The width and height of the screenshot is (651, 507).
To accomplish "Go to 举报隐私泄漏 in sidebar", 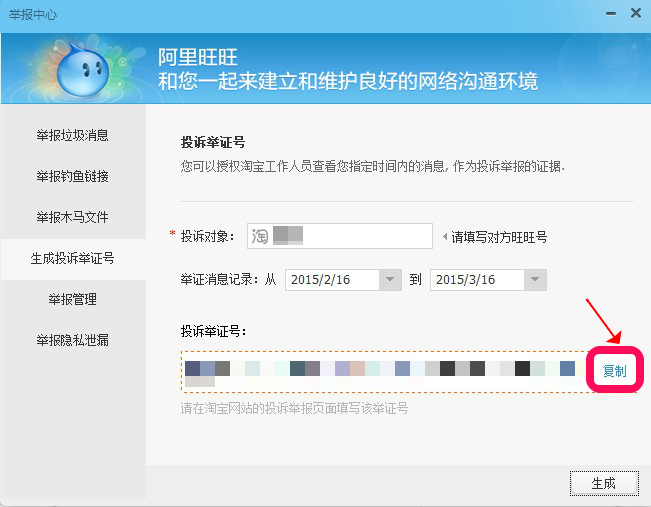I will (72, 340).
